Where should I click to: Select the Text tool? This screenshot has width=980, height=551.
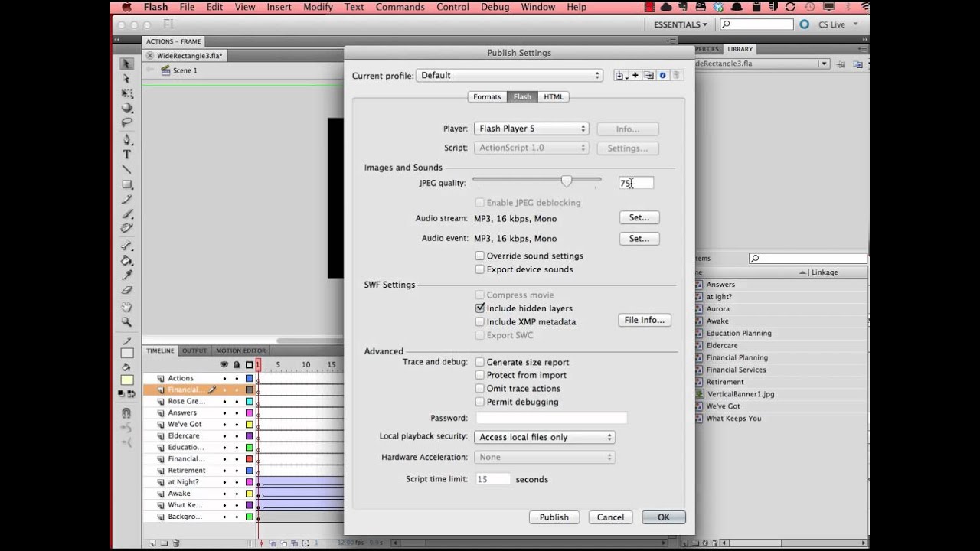pyautogui.click(x=127, y=155)
